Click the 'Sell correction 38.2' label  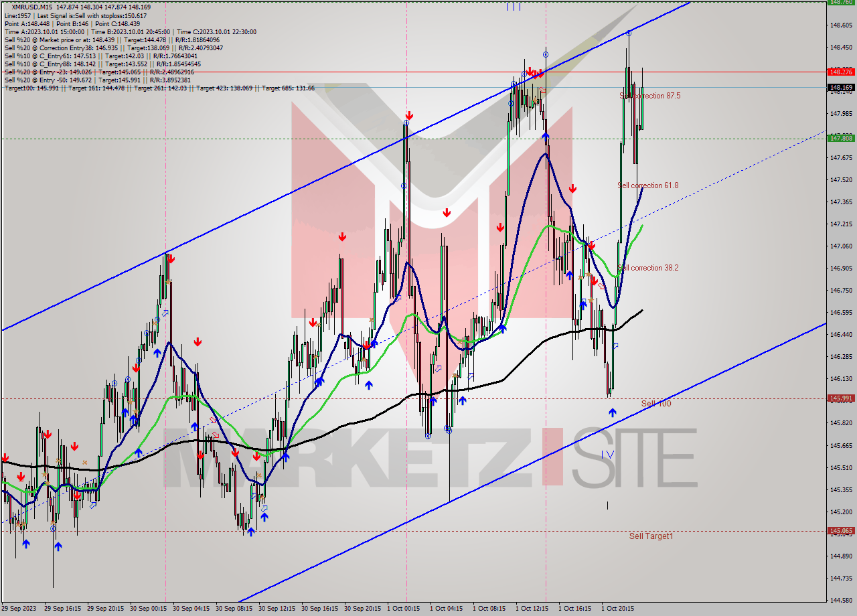pos(647,268)
